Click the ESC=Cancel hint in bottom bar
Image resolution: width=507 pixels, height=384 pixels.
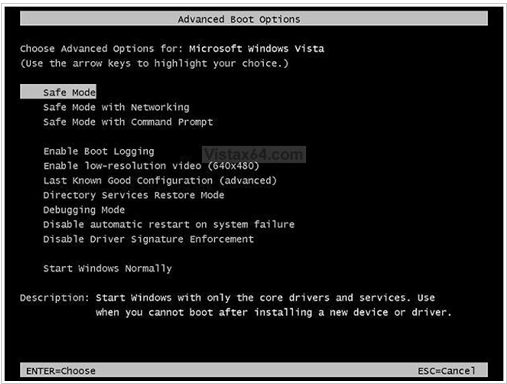pos(446,371)
